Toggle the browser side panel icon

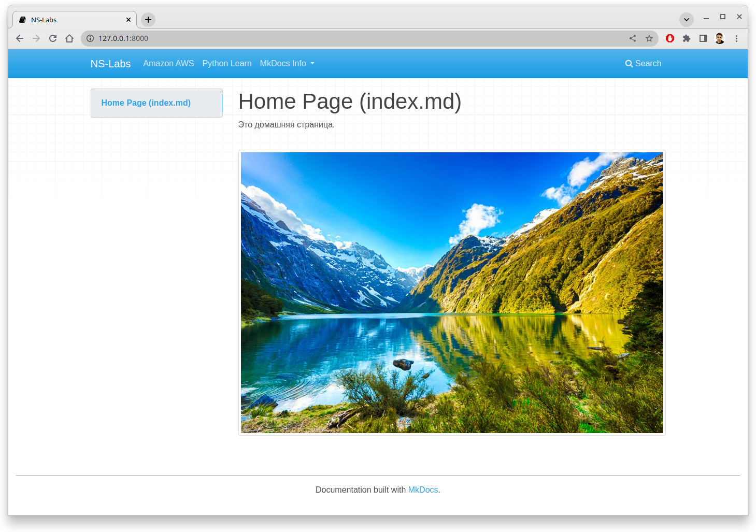(x=703, y=38)
